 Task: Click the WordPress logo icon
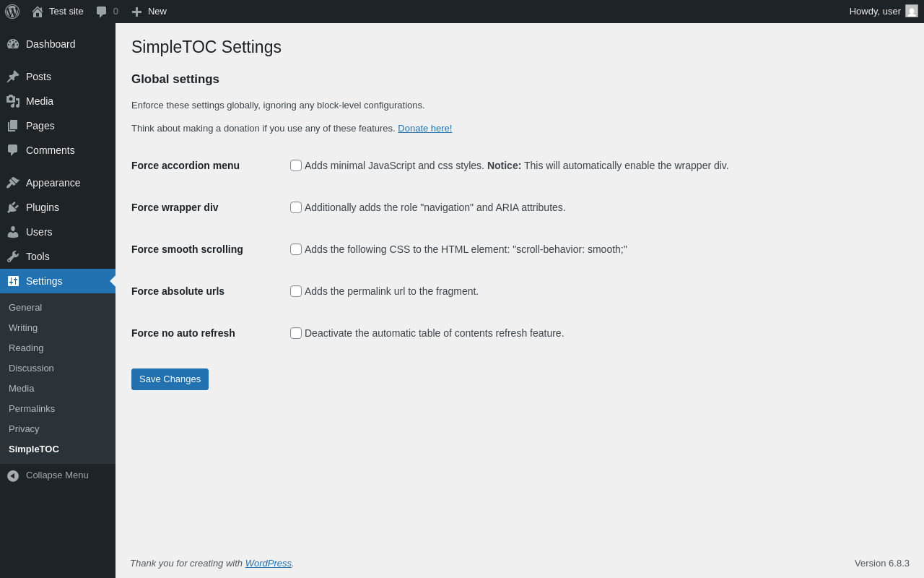click(12, 12)
